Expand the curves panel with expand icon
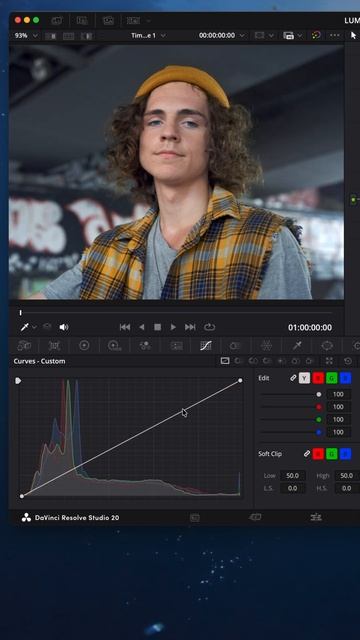The image size is (360, 640). tap(329, 361)
